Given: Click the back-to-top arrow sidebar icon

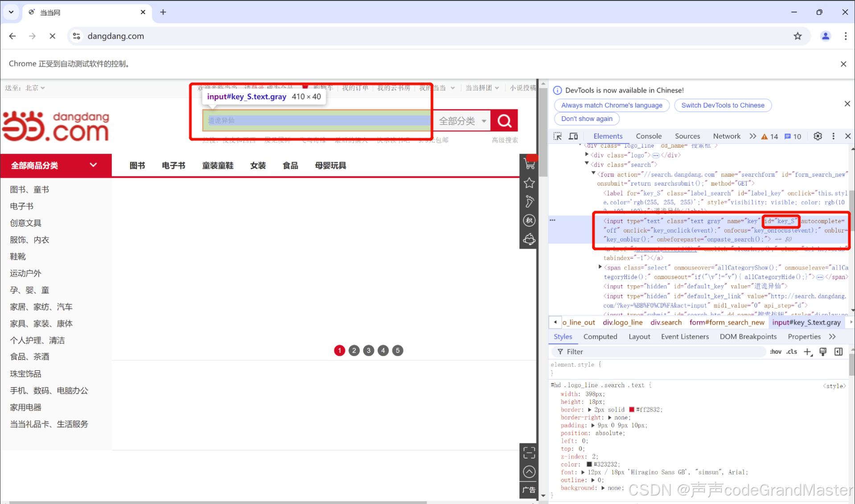Looking at the screenshot, I should coord(529,471).
